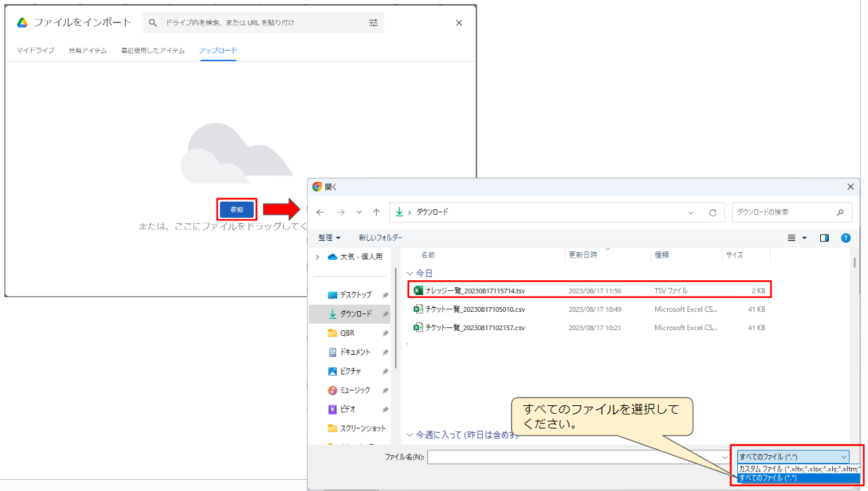Screen dimensions: 868x491
Task: Click the blue 参照 button
Action: pos(237,209)
